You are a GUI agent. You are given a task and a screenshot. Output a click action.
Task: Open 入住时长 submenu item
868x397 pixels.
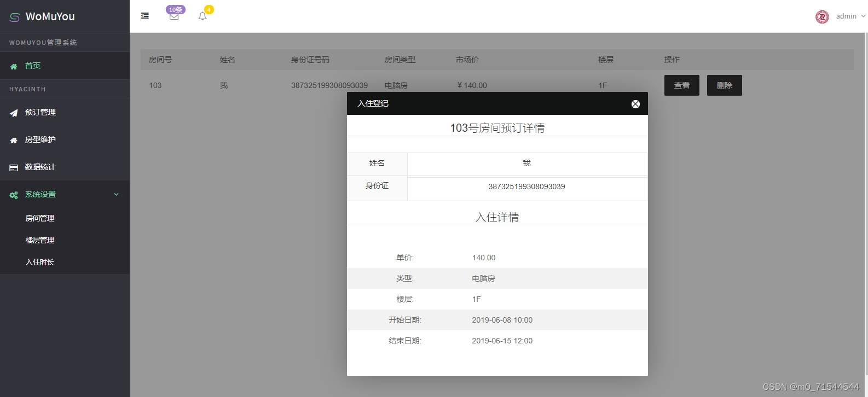pos(39,262)
